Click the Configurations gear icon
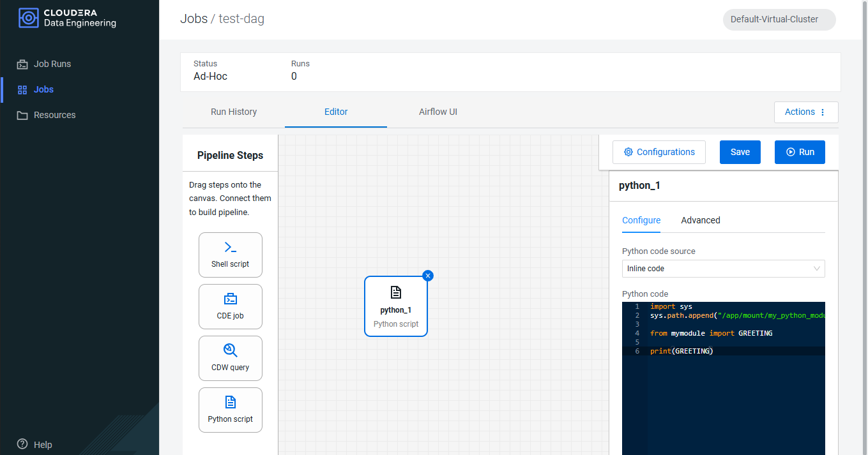The width and height of the screenshot is (868, 455). [x=630, y=152]
